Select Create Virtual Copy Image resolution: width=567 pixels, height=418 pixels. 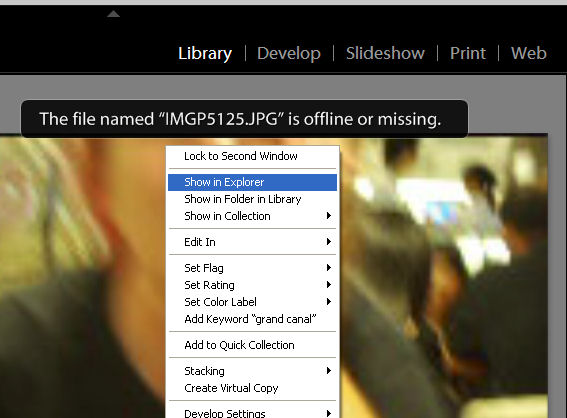tap(252, 388)
